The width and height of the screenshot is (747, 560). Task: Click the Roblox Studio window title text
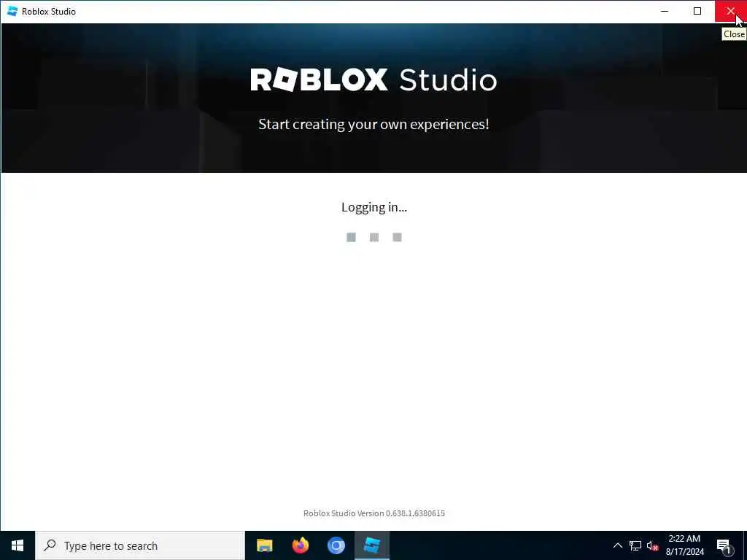point(49,11)
